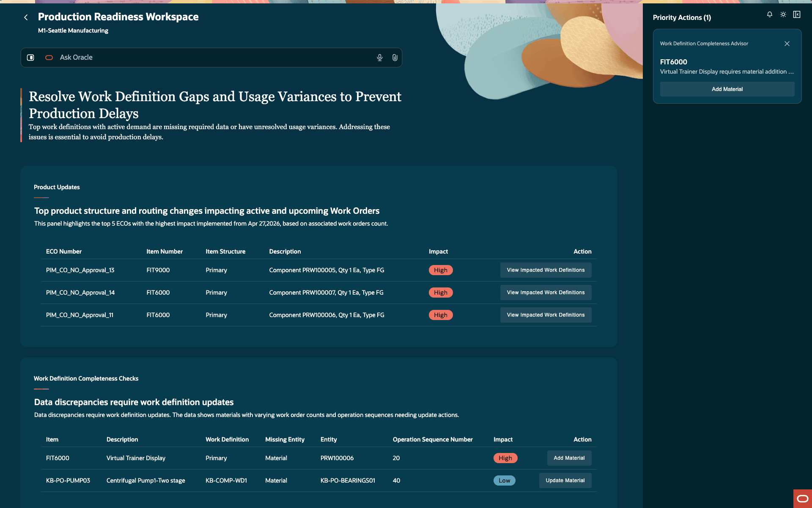Go back using the back arrow
812x508 pixels.
point(26,17)
